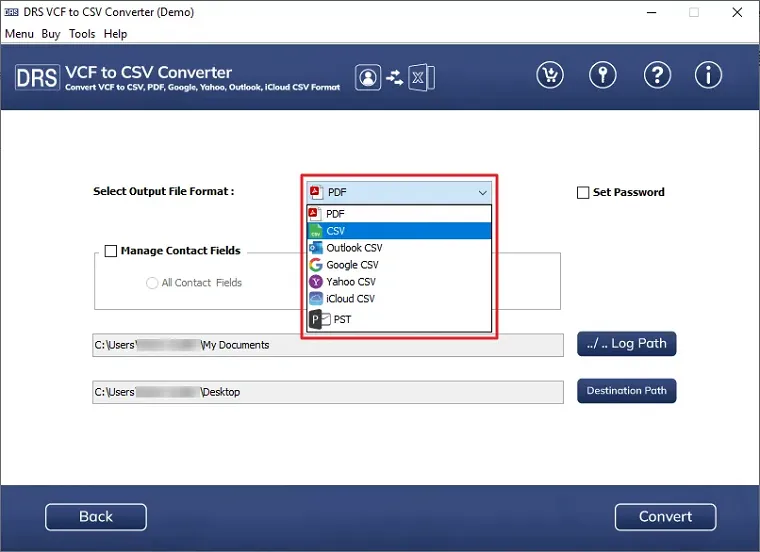The image size is (760, 552).
Task: Click the Google logo icon in list
Action: 316,265
